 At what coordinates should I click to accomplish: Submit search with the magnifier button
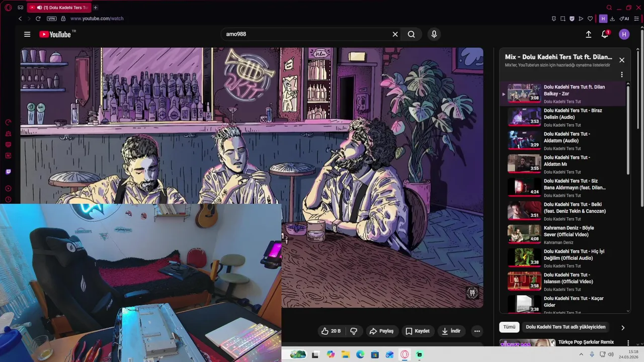[x=412, y=34]
